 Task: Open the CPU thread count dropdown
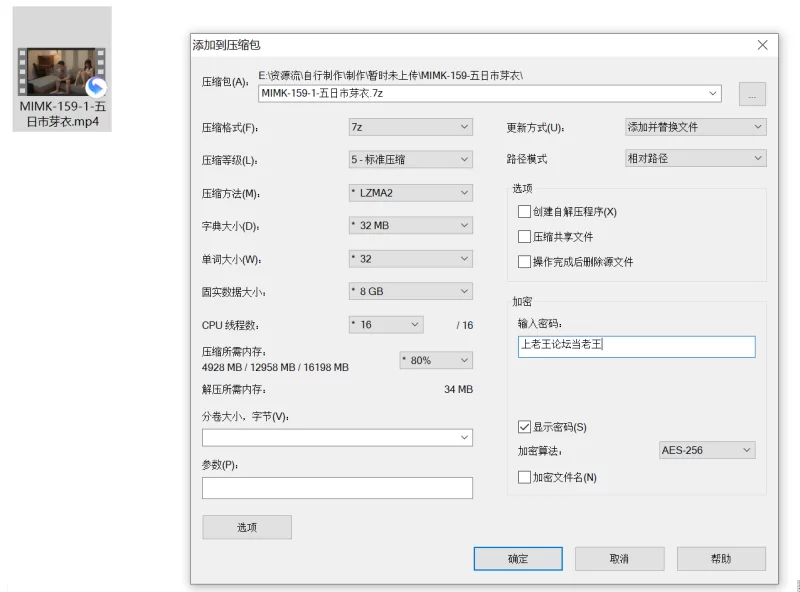[386, 325]
